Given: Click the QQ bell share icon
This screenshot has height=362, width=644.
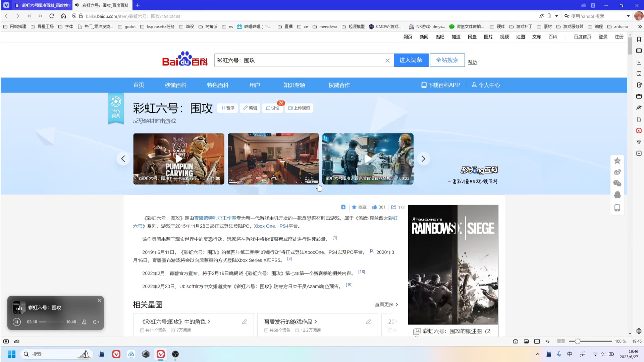Looking at the screenshot, I should coord(617,195).
